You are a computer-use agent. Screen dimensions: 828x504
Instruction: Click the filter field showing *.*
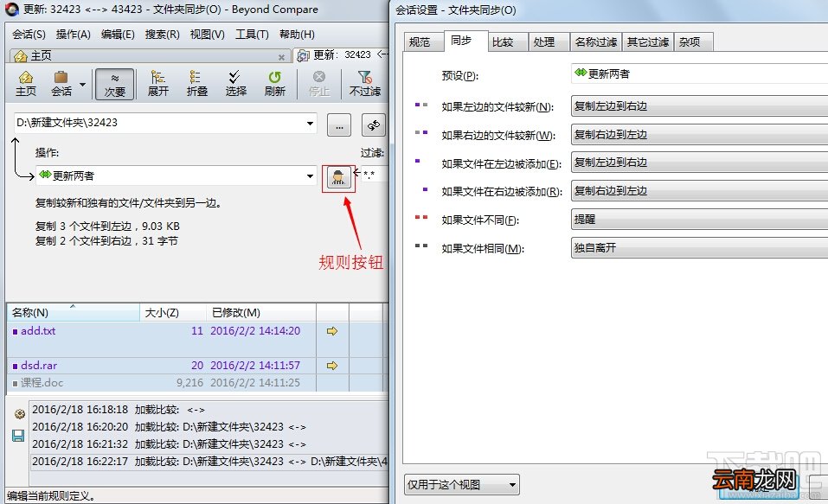click(374, 175)
